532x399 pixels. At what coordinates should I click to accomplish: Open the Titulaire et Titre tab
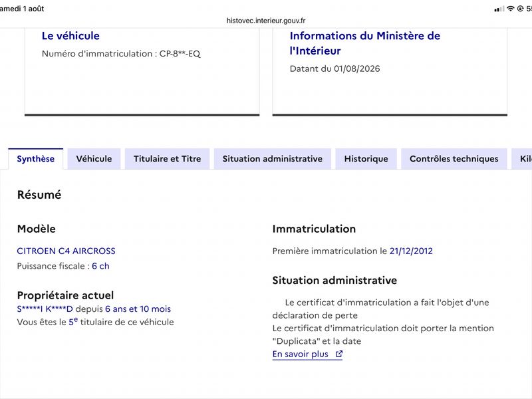coord(168,159)
